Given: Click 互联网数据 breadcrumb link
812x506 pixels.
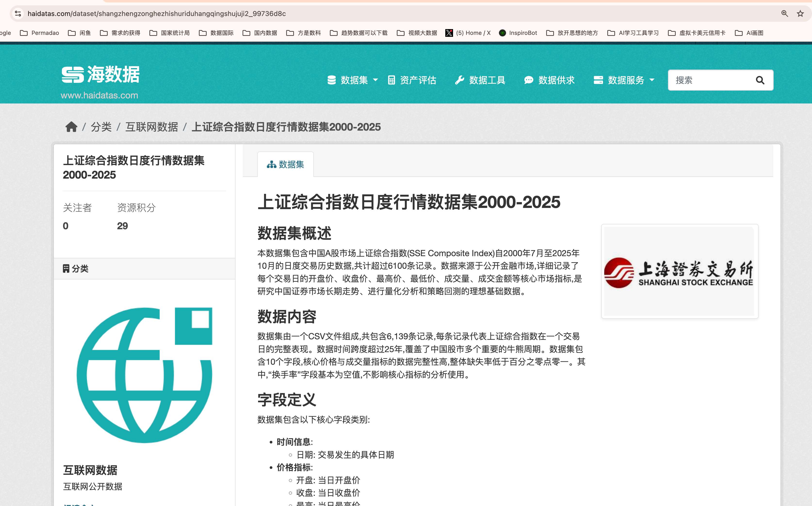Looking at the screenshot, I should click(152, 127).
